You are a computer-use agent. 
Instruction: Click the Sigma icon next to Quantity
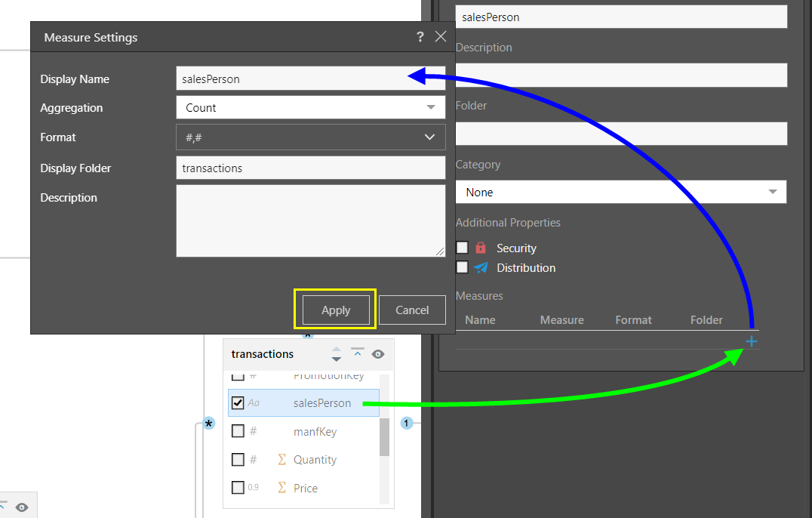282,460
